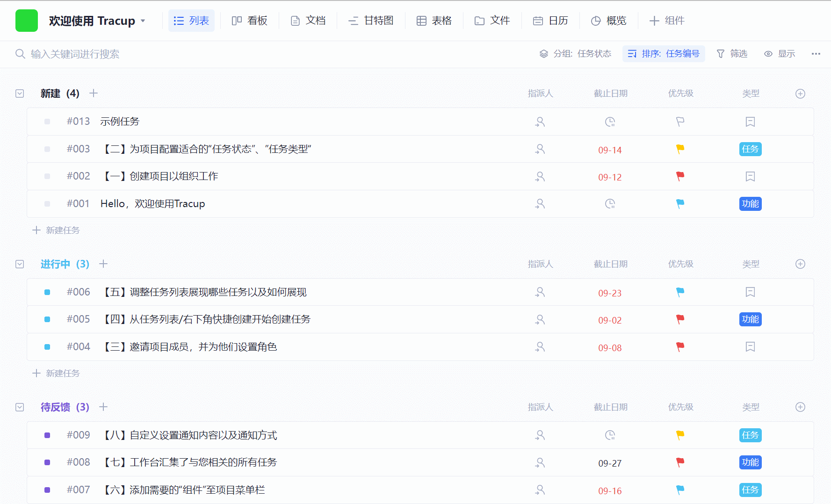Add column with plus circle in 新建 group
Viewport: 831px width, 504px height.
click(800, 94)
